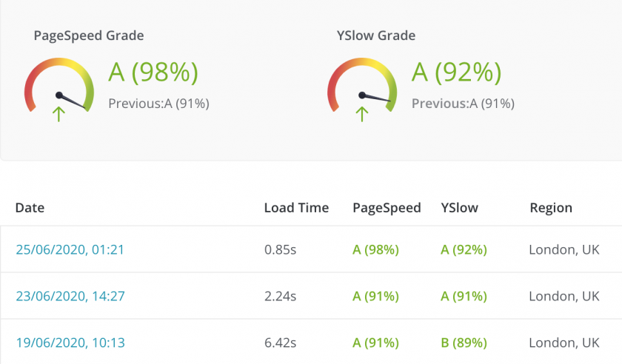The height and width of the screenshot is (364, 622).
Task: Open the 19/06/2020, 10:13 report link
Action: [70, 343]
